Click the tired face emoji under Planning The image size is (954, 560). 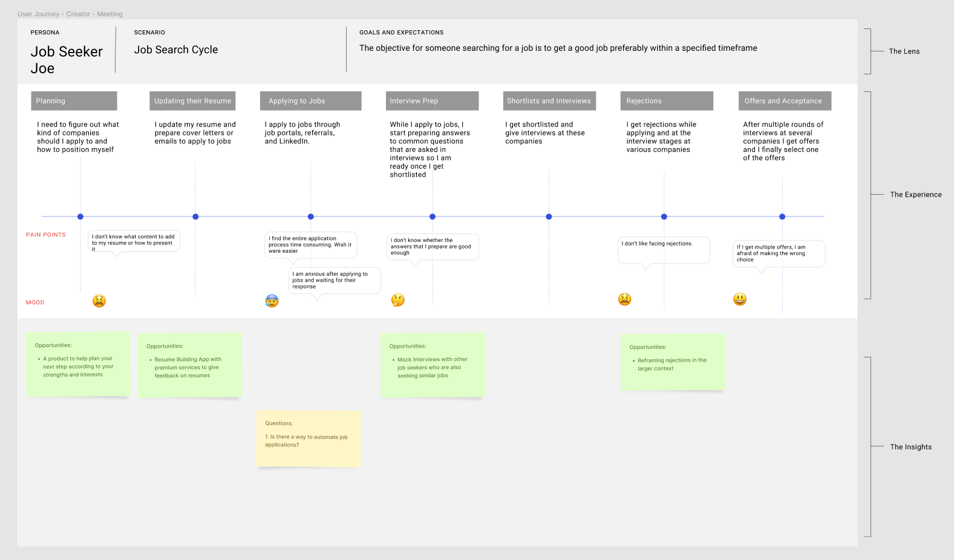point(99,301)
